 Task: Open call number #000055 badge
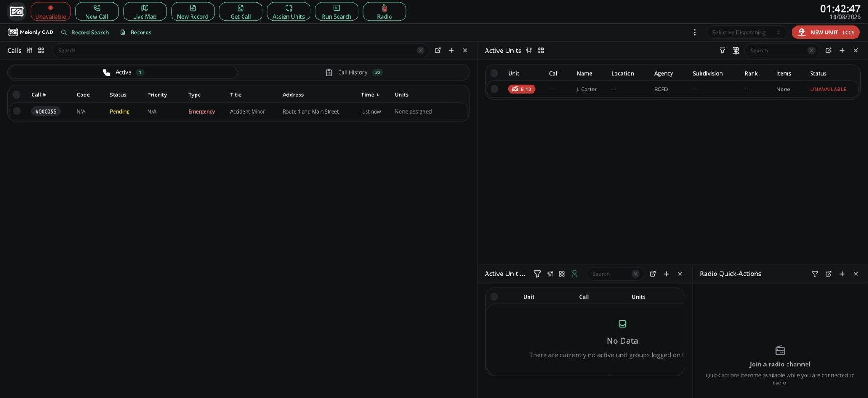point(46,111)
